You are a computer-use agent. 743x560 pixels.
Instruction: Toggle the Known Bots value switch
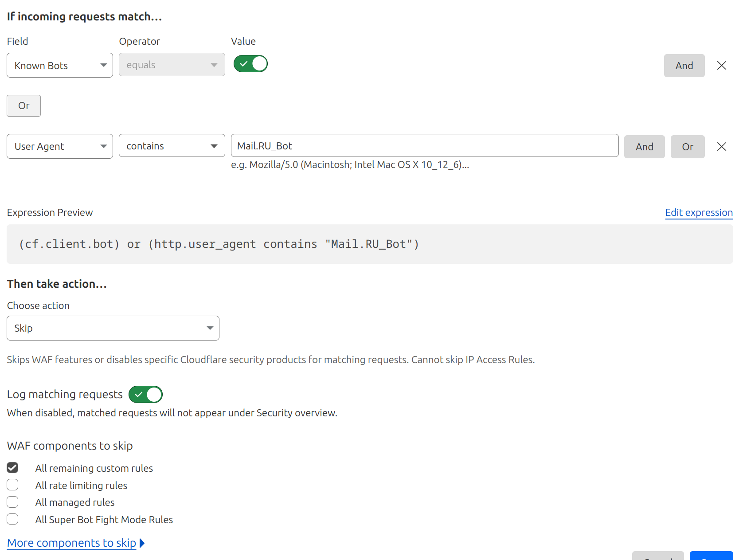pyautogui.click(x=250, y=64)
